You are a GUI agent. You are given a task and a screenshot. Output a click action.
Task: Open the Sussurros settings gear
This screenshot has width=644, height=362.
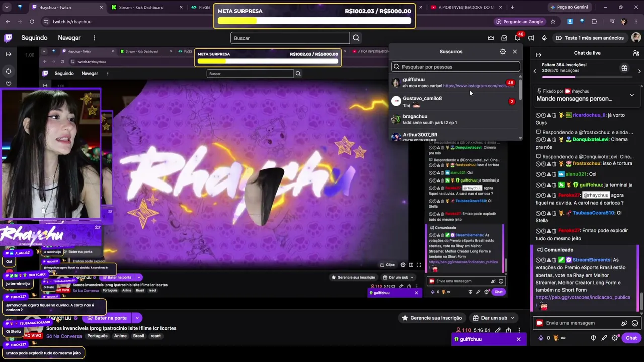[x=503, y=51]
